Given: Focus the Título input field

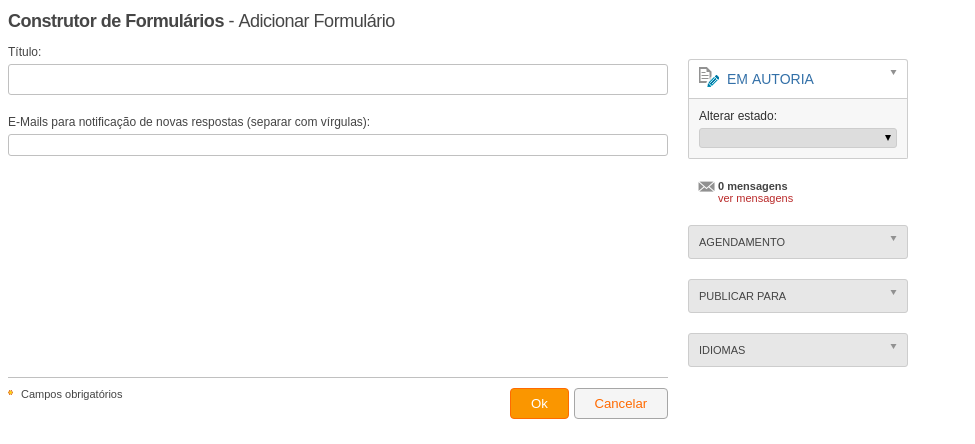Looking at the screenshot, I should (338, 80).
